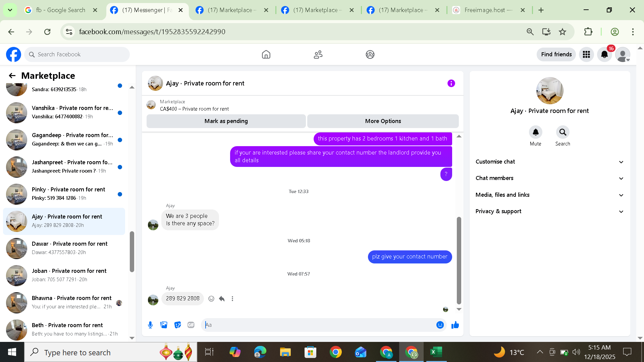Bookmark this page with the star icon
Viewport: 644px width, 362px height.
click(562, 32)
